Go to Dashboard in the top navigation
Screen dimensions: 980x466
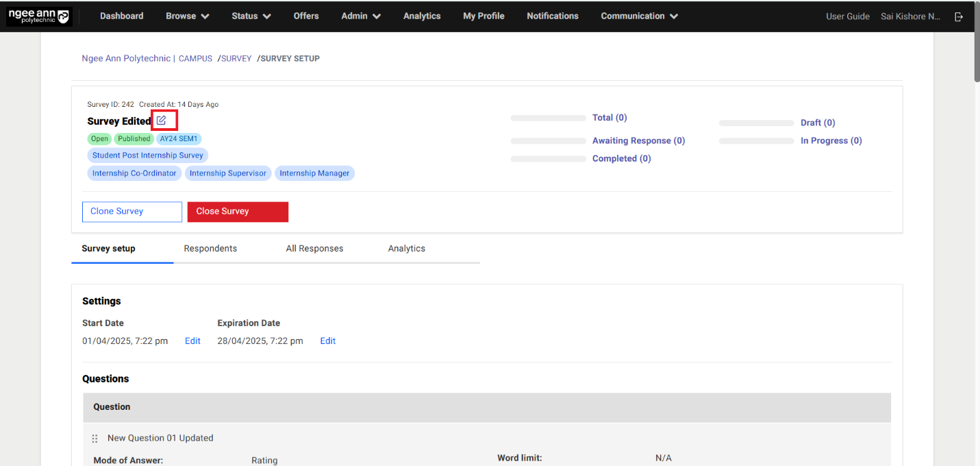(x=121, y=16)
